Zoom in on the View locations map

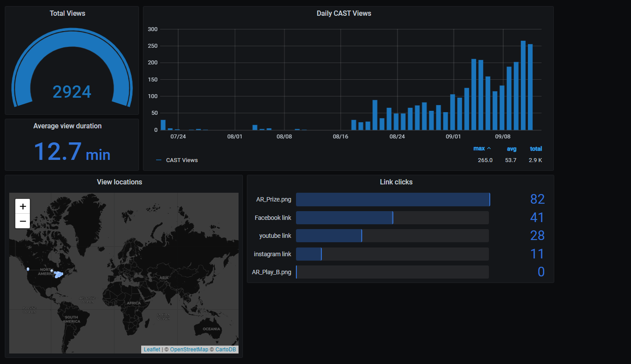pos(23,206)
